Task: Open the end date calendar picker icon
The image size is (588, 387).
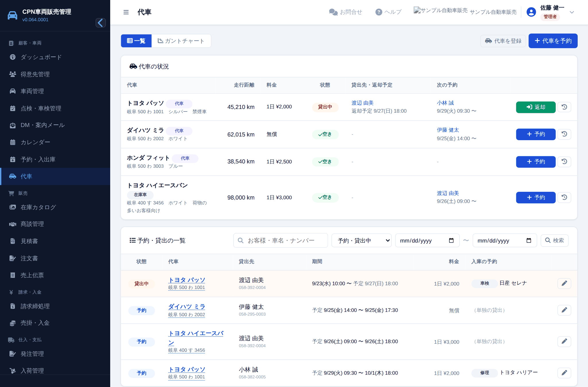Action: click(x=529, y=241)
